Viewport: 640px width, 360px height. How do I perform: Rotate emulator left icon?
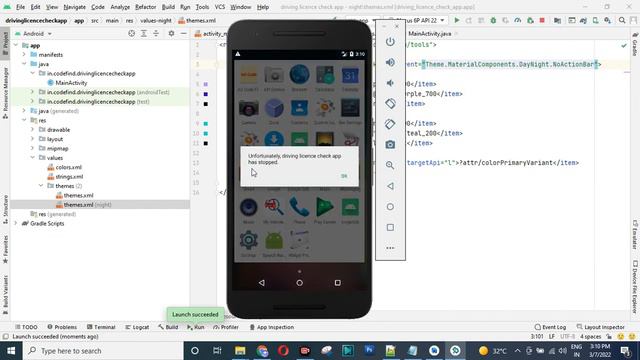390,103
